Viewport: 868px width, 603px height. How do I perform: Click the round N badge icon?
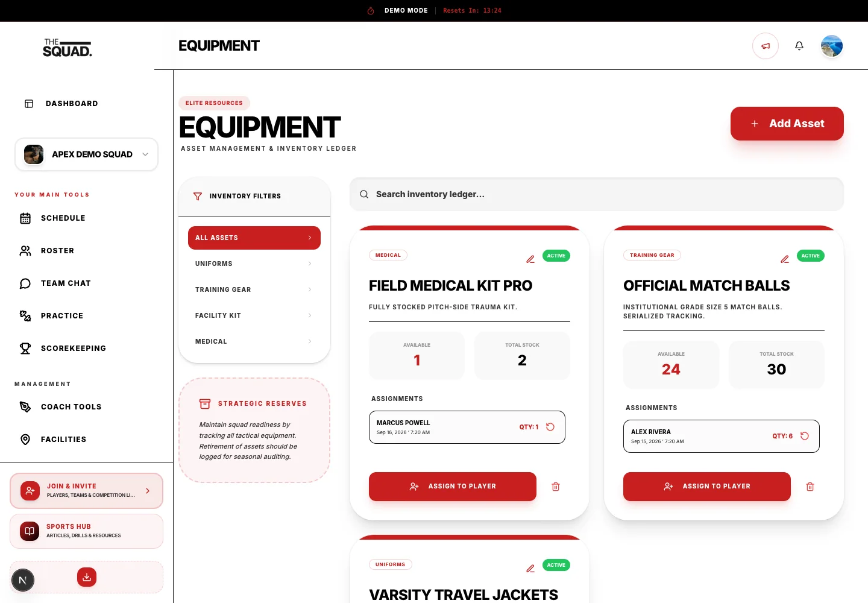coord(23,581)
